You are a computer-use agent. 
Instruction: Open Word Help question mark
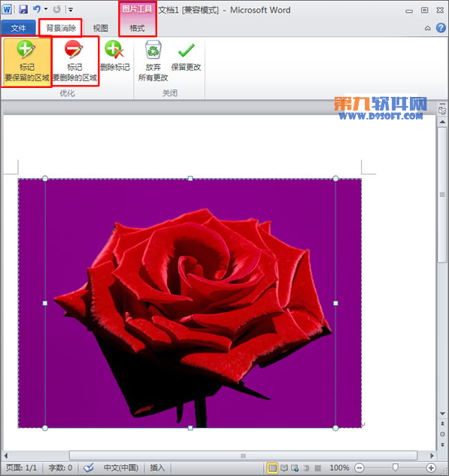tap(441, 28)
